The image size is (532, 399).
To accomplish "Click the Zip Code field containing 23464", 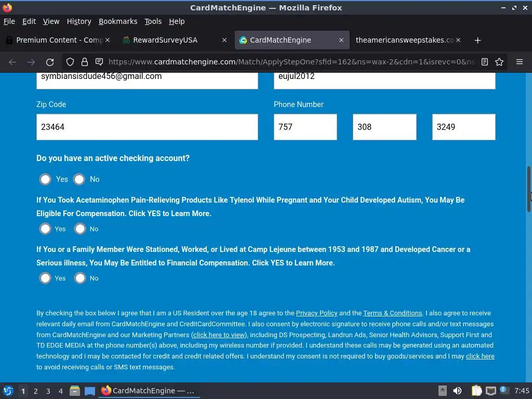I will tap(147, 127).
